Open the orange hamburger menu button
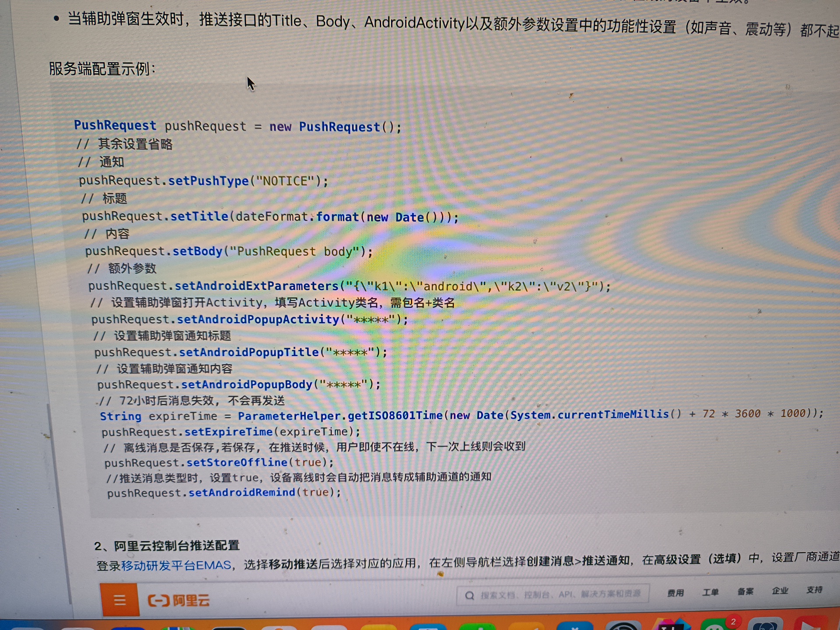The width and height of the screenshot is (840, 630). [119, 599]
